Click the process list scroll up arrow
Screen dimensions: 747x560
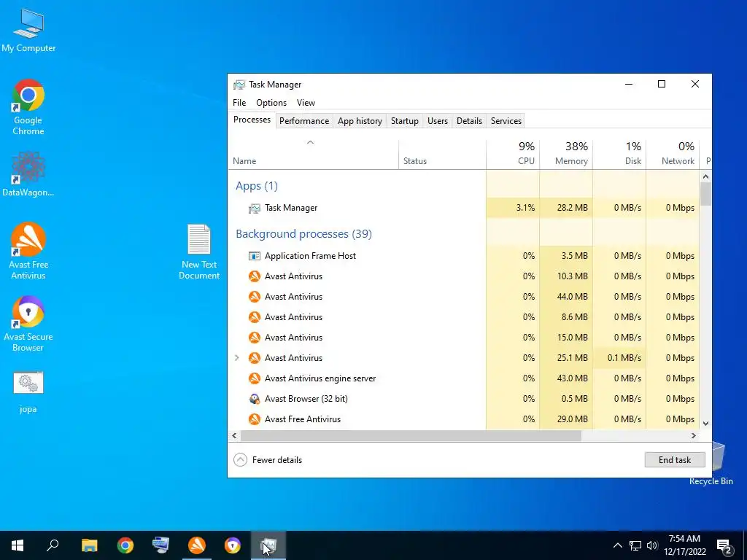(705, 176)
